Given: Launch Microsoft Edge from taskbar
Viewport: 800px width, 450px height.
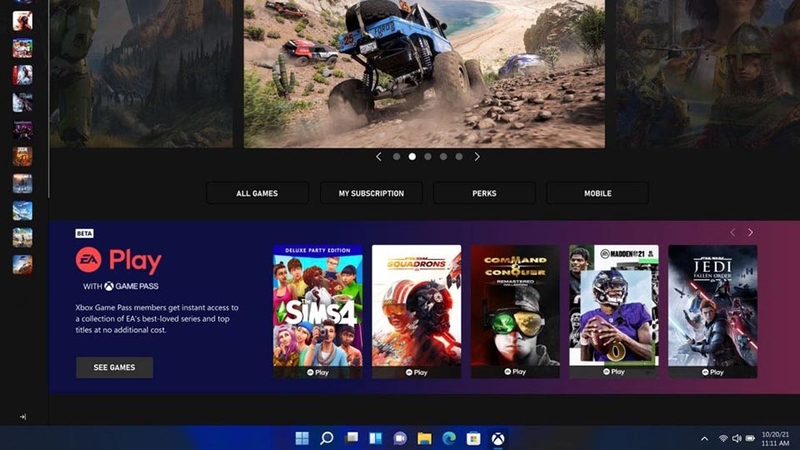Looking at the screenshot, I should [x=449, y=438].
